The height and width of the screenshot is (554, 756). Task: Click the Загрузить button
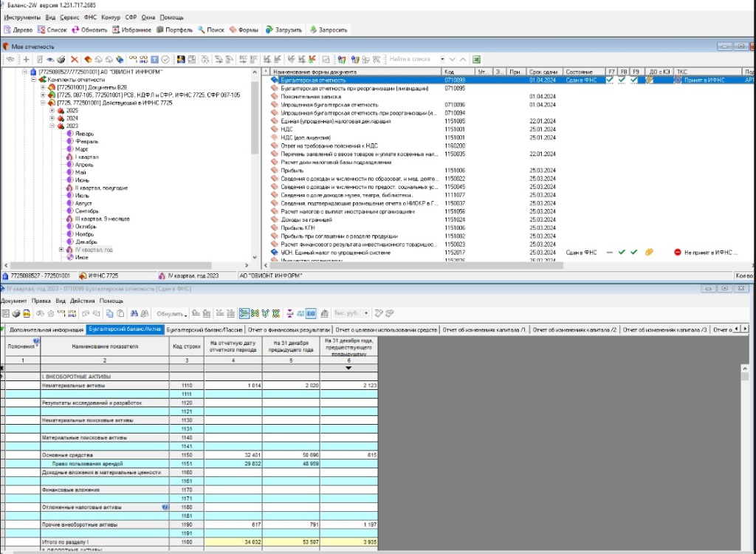click(283, 30)
